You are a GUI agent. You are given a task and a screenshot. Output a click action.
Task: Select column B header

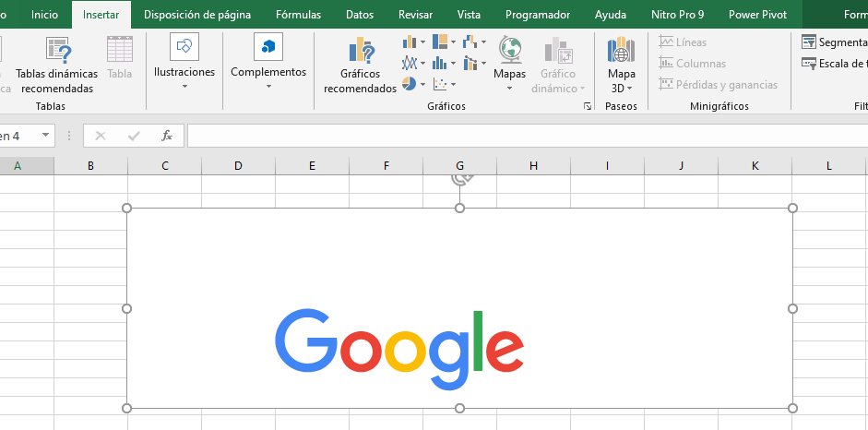pos(90,165)
